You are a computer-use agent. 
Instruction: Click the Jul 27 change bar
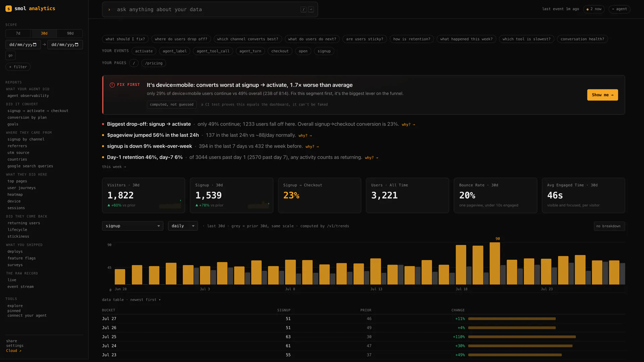tap(512, 319)
